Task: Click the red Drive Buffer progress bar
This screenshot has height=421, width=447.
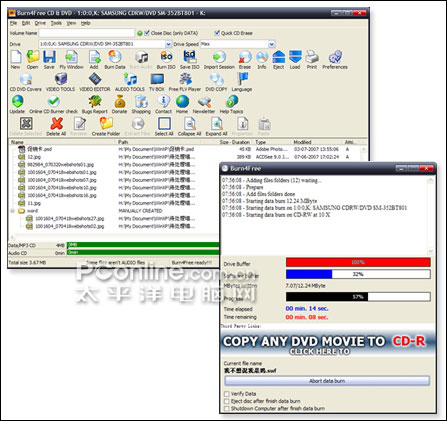Action: 358,262
